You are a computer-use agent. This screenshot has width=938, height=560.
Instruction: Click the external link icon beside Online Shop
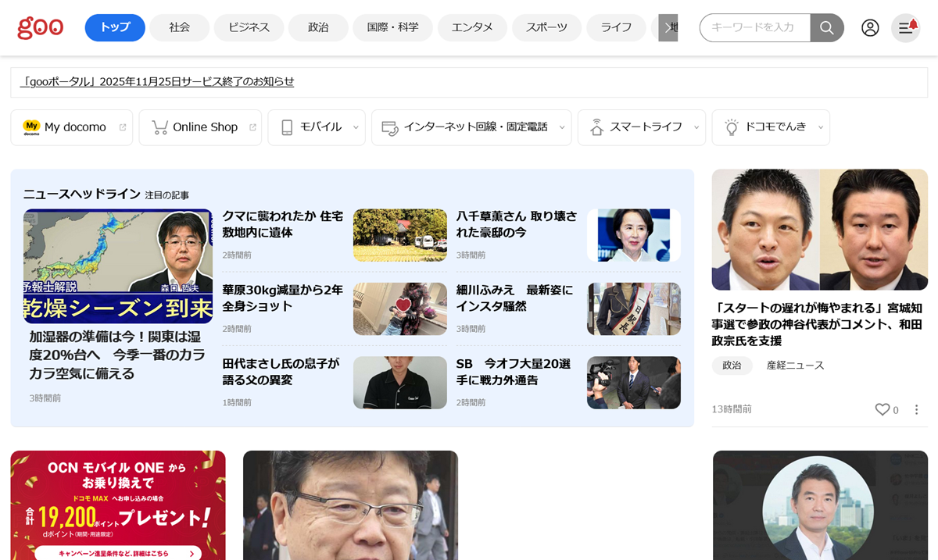[x=252, y=127]
